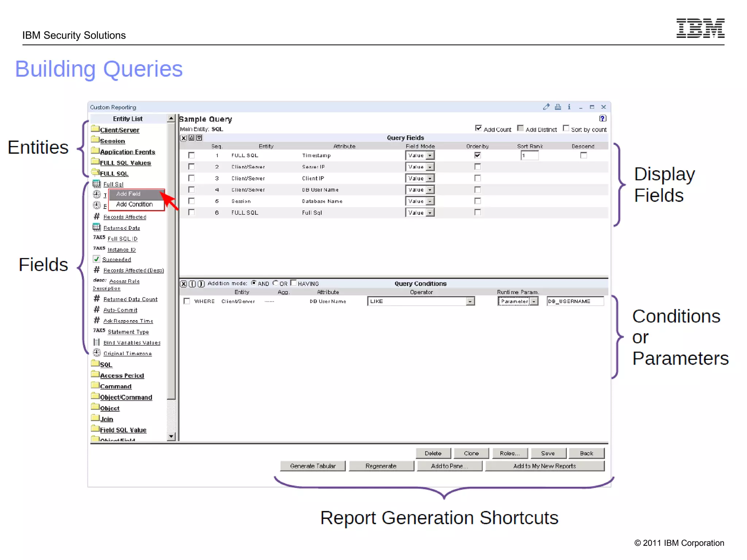Click the Application Events folder icon
Image resolution: width=747 pixels, height=560 pixels.
(95, 151)
